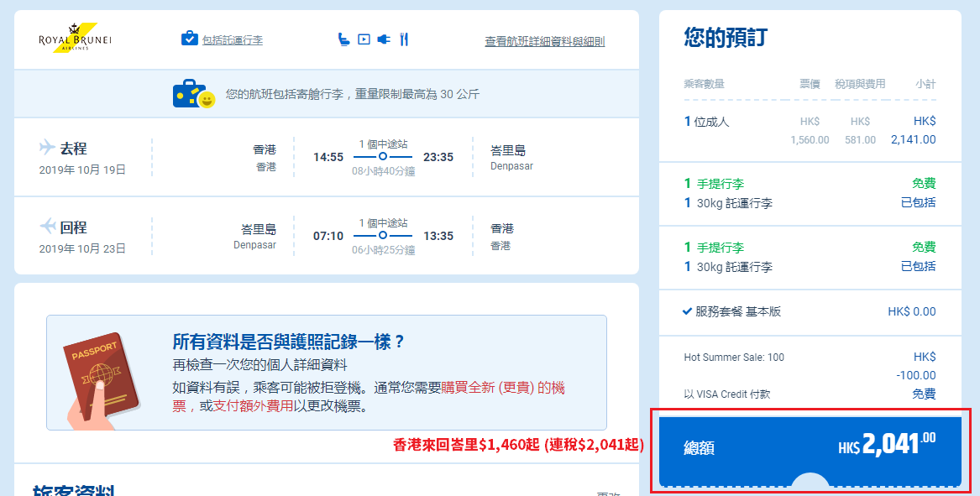Click the HK$ 0.00 service package price

point(912,311)
